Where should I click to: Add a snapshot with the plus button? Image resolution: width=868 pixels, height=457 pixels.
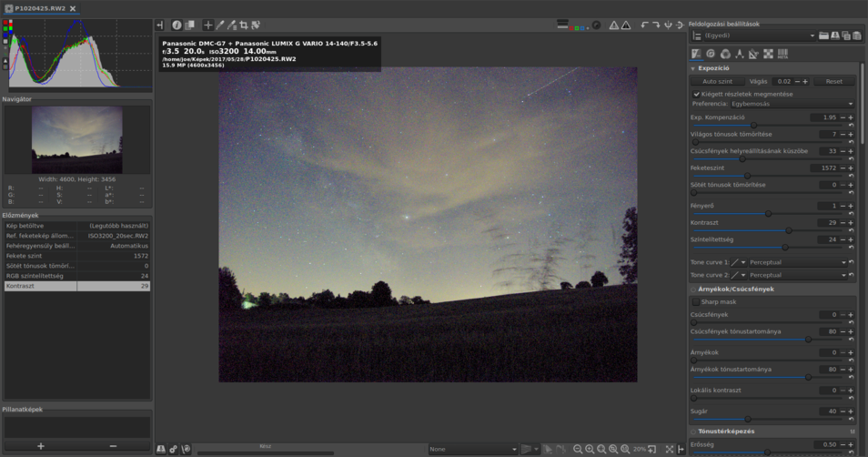40,446
